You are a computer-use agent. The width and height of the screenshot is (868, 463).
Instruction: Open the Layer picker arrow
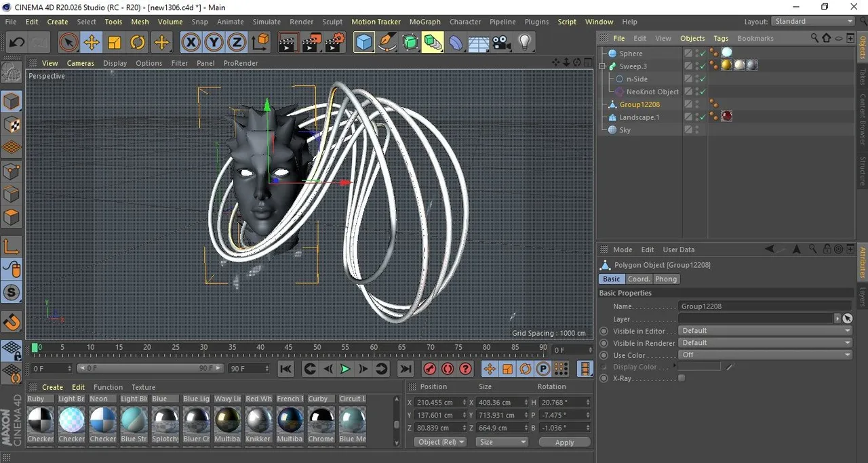837,319
